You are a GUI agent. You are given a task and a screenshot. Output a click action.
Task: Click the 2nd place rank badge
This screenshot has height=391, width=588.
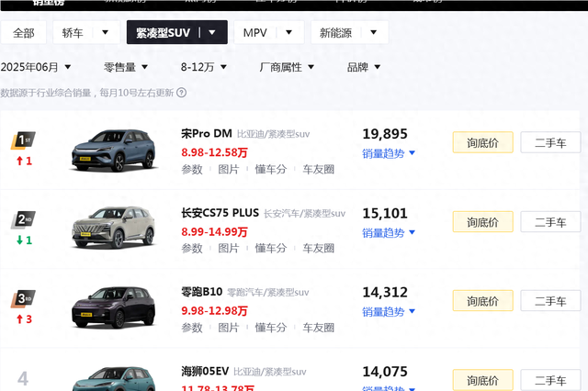(23, 220)
